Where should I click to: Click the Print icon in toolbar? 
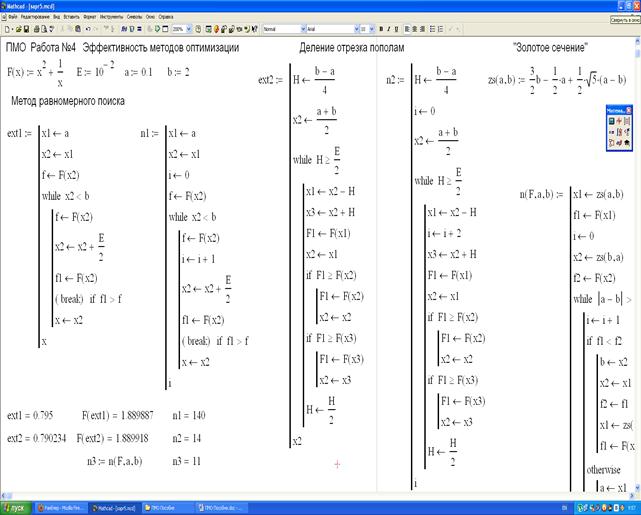36,29
